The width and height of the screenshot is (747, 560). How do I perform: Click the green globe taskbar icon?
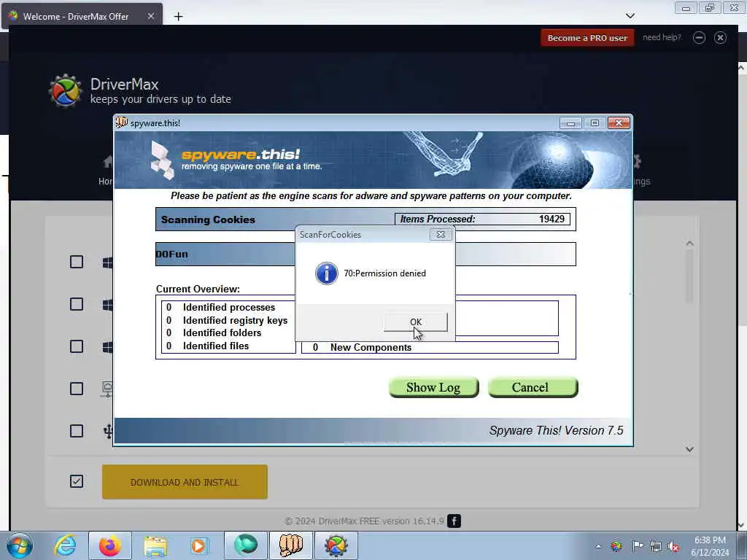pyautogui.click(x=246, y=545)
